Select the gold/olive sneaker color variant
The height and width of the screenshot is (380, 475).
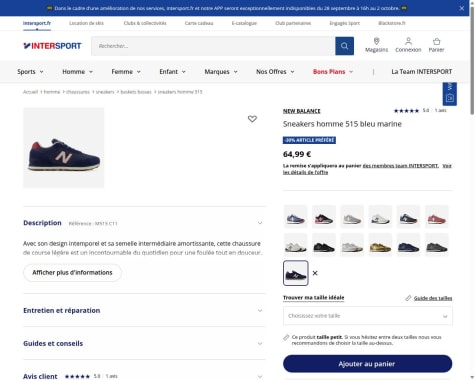point(380,245)
